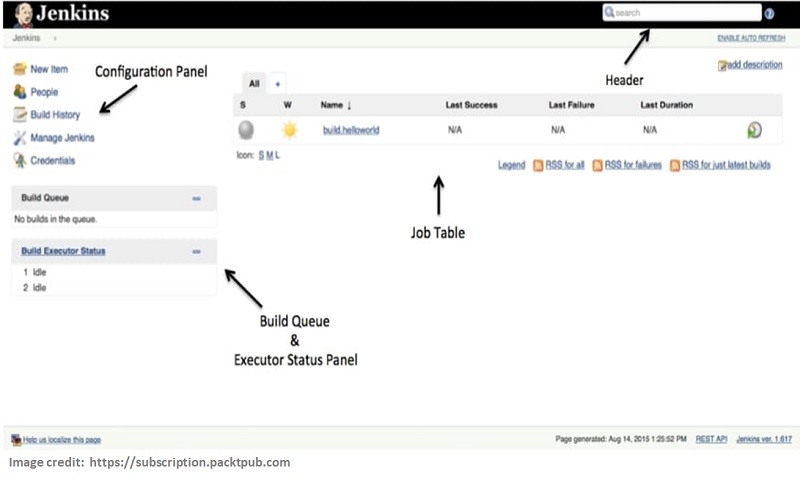
Task: Click the Credentials icon
Action: tap(19, 160)
